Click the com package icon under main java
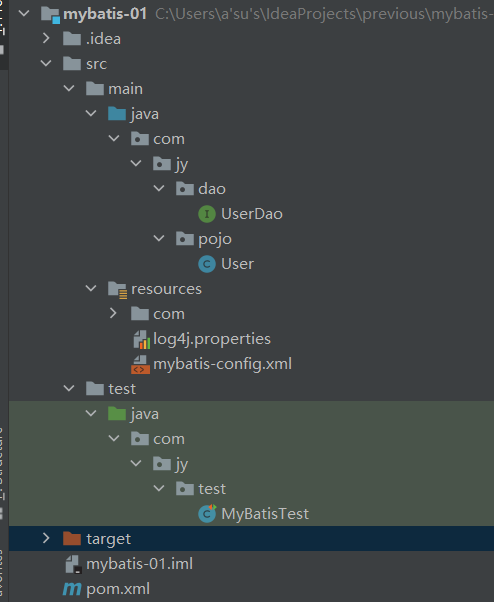The width and height of the screenshot is (494, 602). pyautogui.click(x=140, y=139)
